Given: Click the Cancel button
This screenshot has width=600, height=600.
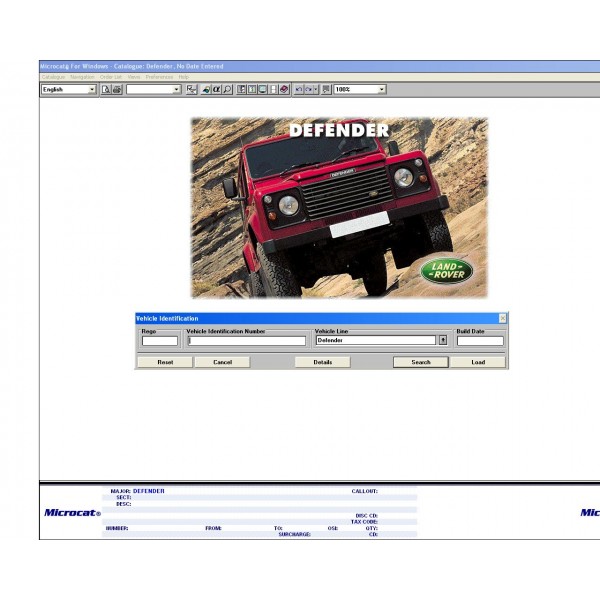Looking at the screenshot, I should pyautogui.click(x=222, y=362).
